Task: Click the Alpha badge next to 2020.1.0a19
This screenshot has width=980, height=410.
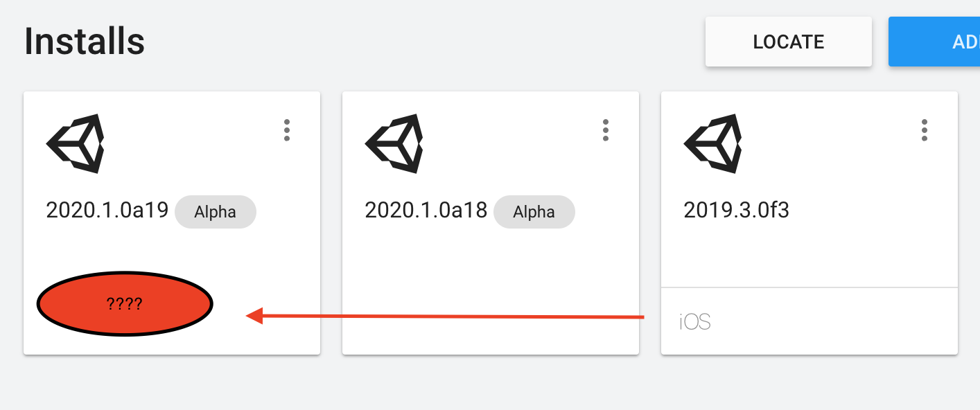Action: coord(216,212)
